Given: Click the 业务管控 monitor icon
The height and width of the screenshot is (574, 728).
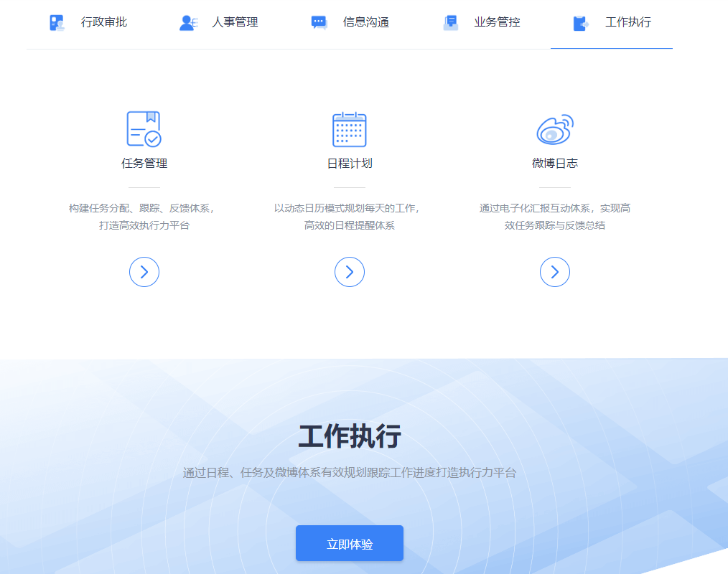Looking at the screenshot, I should pyautogui.click(x=451, y=22).
